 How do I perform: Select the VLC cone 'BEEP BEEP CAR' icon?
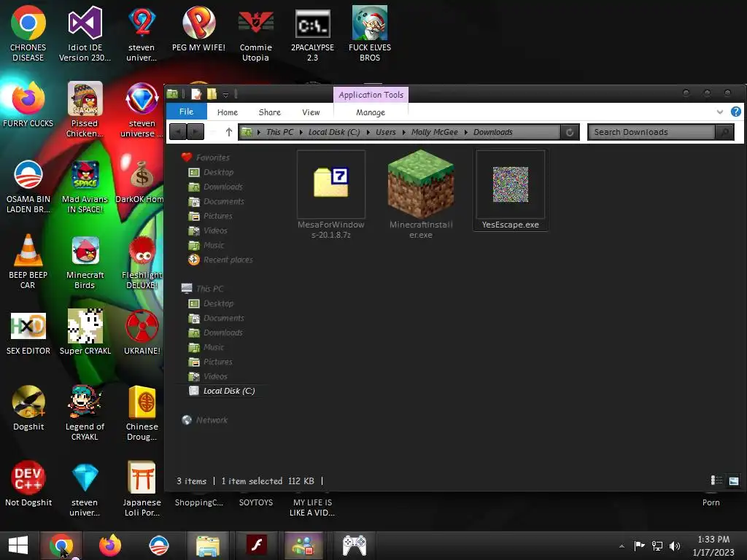[28, 262]
